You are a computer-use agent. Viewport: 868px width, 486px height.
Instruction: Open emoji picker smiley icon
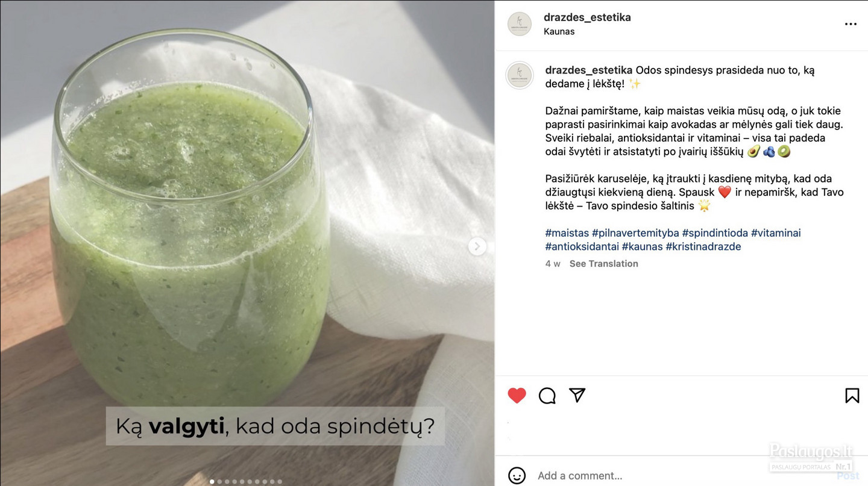coord(517,476)
